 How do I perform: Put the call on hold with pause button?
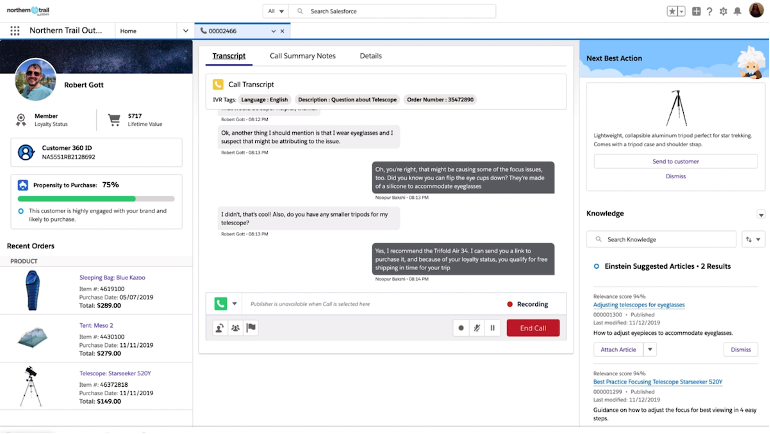click(493, 327)
